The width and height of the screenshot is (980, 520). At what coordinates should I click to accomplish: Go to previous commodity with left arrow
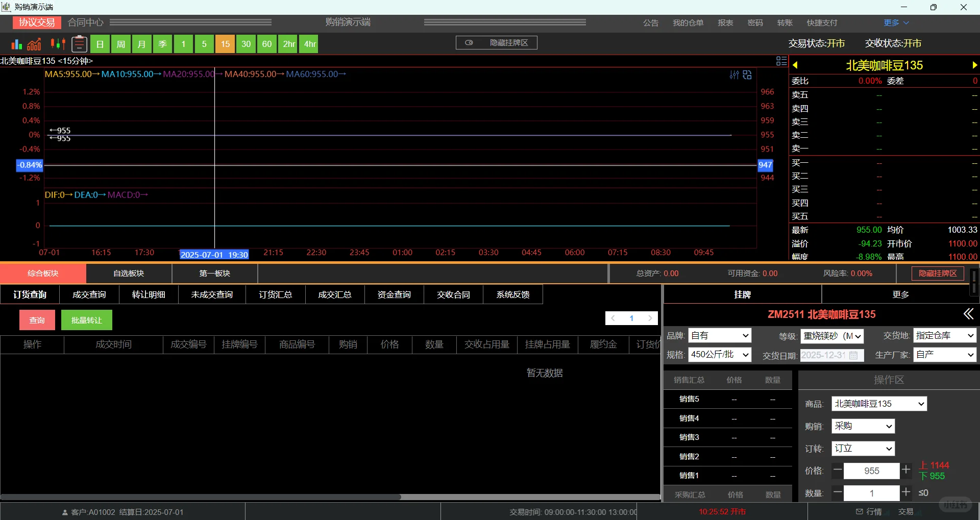[795, 65]
